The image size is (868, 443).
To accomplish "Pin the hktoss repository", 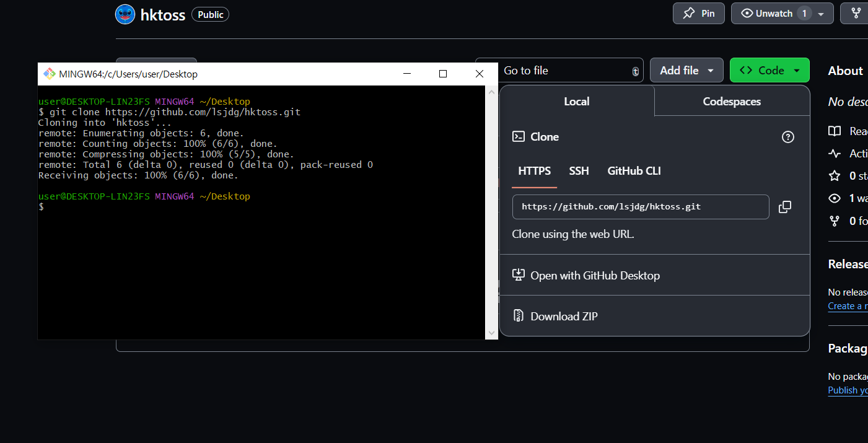I will point(698,13).
